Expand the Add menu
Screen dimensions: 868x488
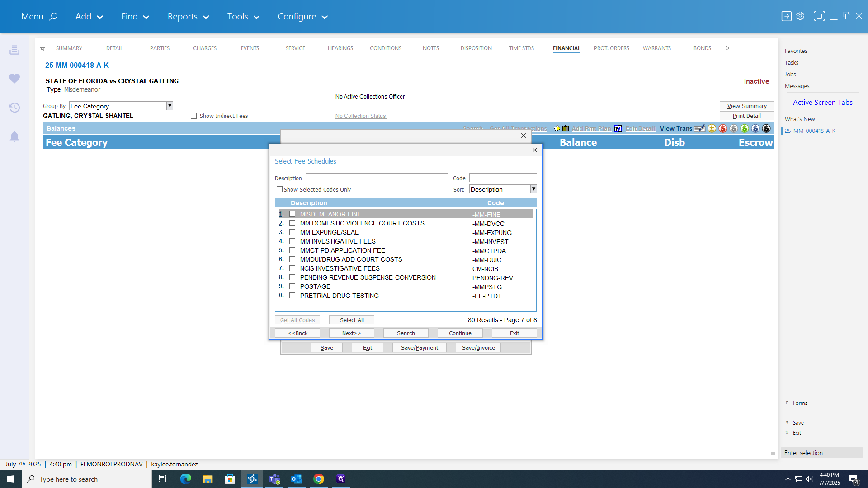coord(89,16)
